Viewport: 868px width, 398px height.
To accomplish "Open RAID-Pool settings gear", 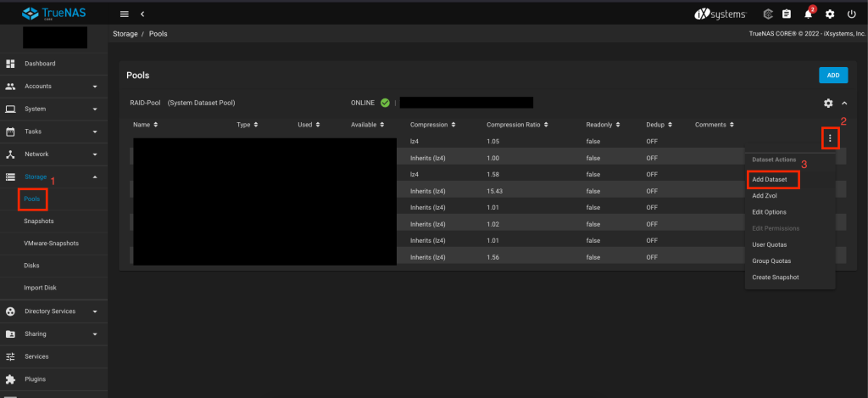I will tap(828, 103).
